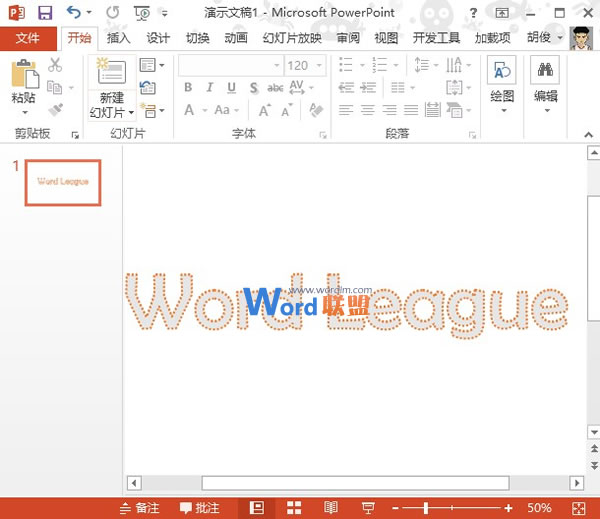Switch to Animations (动画) tab
The width and height of the screenshot is (600, 519).
(236, 38)
